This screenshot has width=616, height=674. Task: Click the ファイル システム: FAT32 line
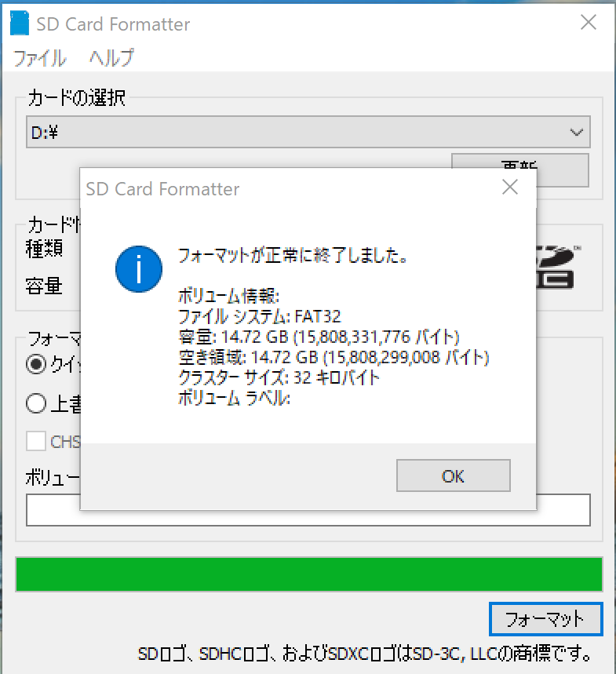(x=259, y=317)
